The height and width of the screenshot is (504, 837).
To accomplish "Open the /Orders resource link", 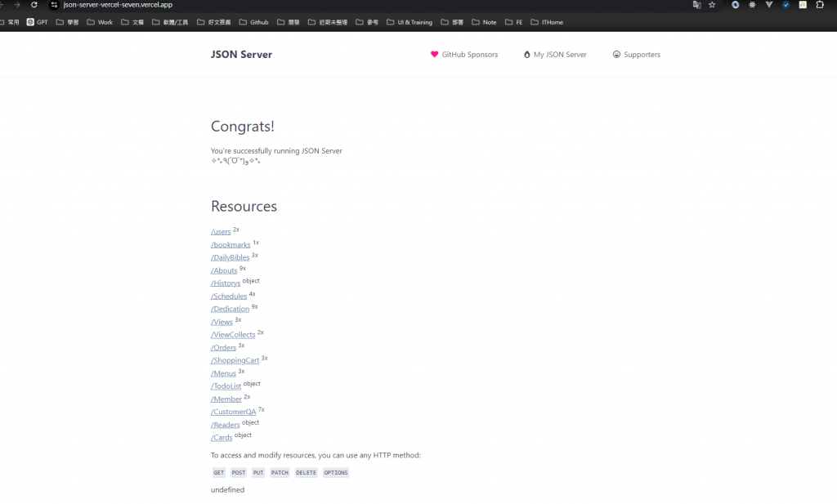I will tap(224, 347).
